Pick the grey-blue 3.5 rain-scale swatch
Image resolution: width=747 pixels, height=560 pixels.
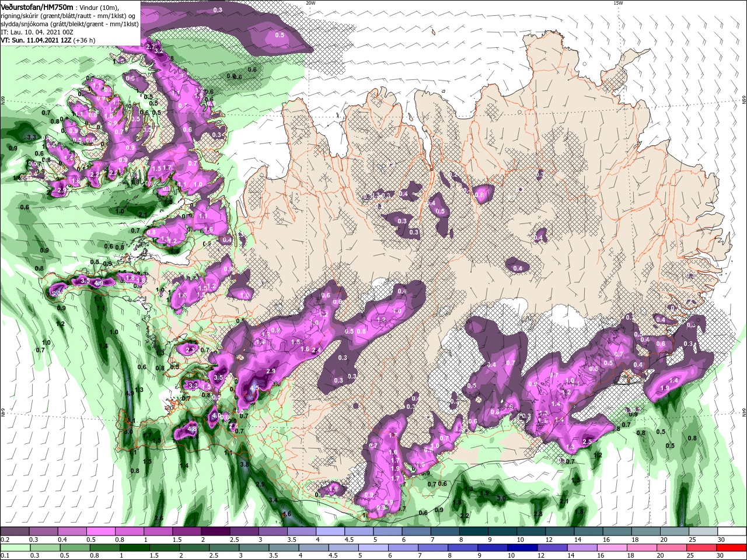pos(284,548)
